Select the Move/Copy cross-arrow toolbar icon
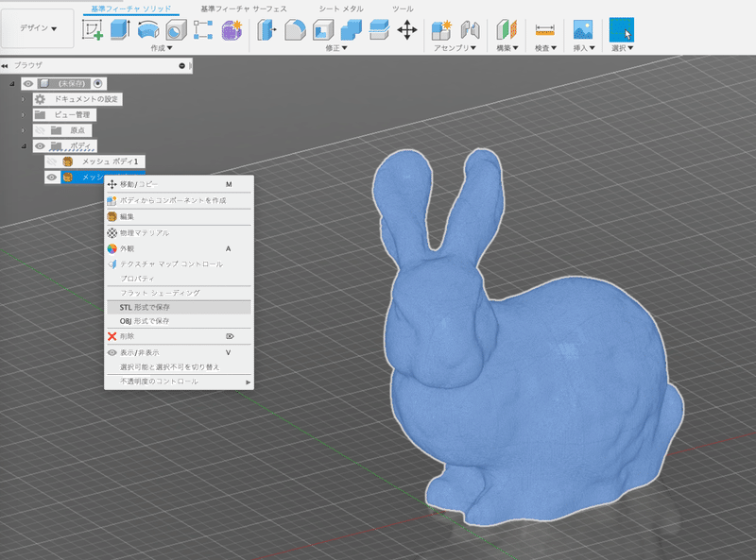 [407, 29]
